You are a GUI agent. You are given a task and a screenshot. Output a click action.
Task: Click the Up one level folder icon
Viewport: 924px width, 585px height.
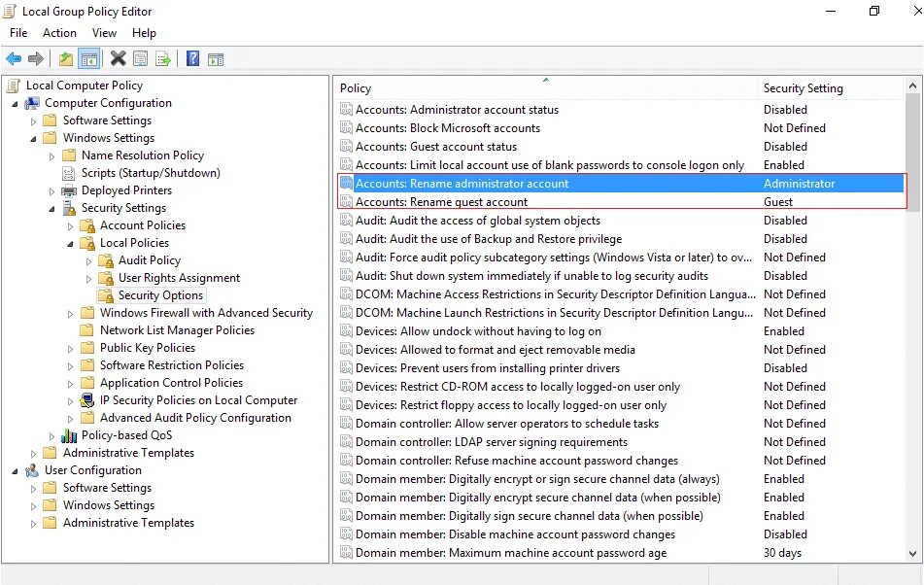click(66, 59)
